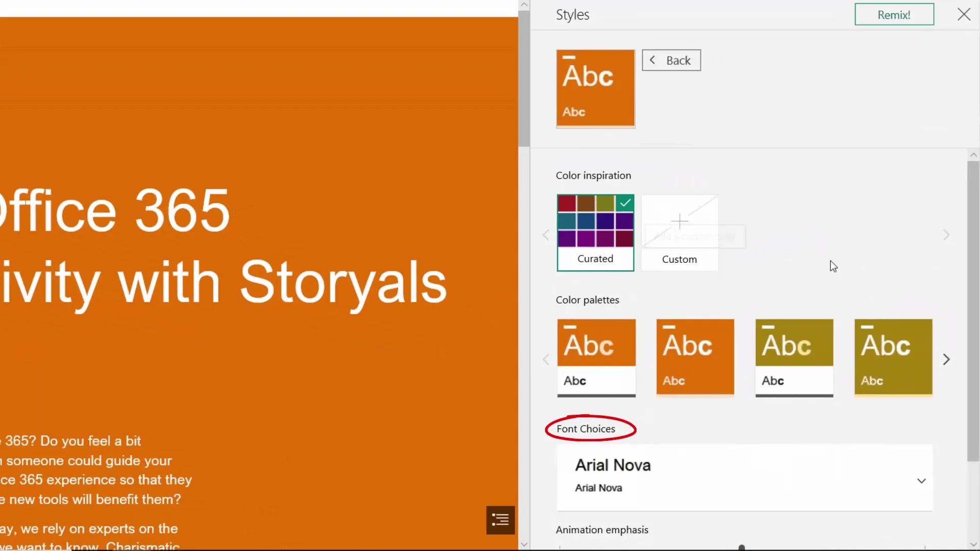Show next color palettes with right arrow
Viewport: 980px width, 551px height.
(x=946, y=359)
